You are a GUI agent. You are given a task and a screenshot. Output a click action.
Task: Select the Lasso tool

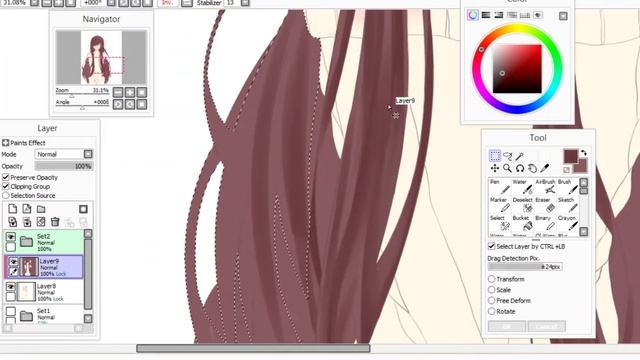coord(507,156)
